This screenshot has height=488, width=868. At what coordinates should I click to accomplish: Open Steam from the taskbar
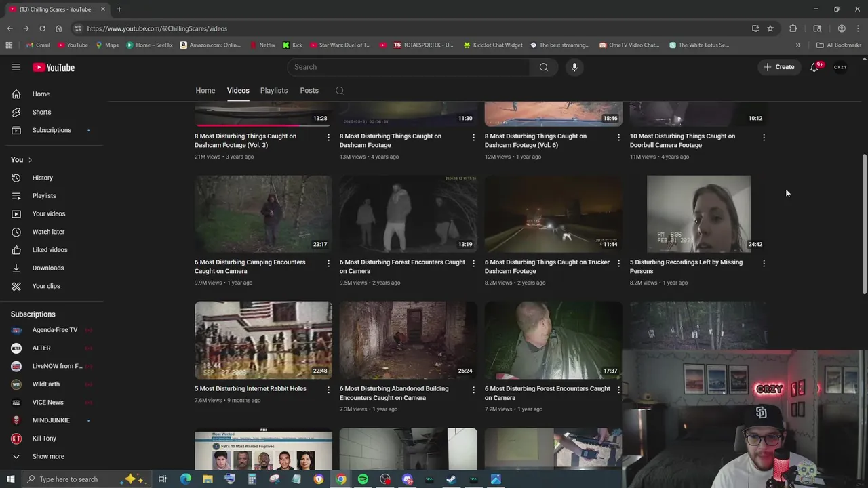[451, 479]
